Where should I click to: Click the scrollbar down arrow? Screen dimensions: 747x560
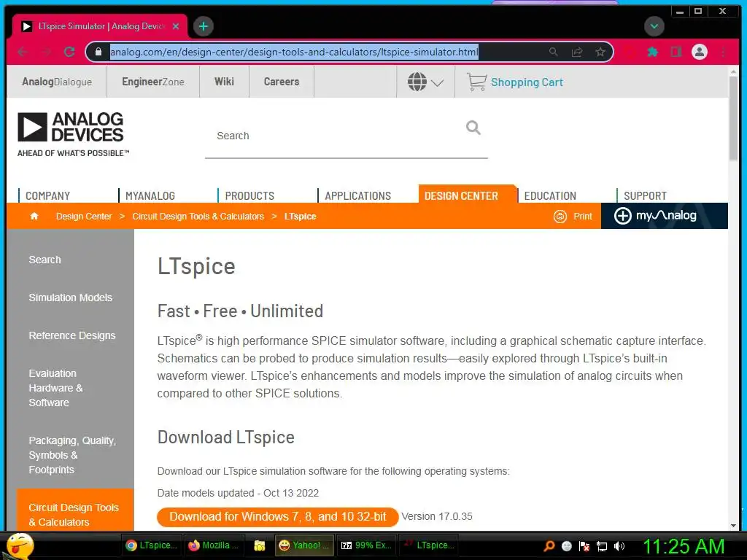[732, 525]
